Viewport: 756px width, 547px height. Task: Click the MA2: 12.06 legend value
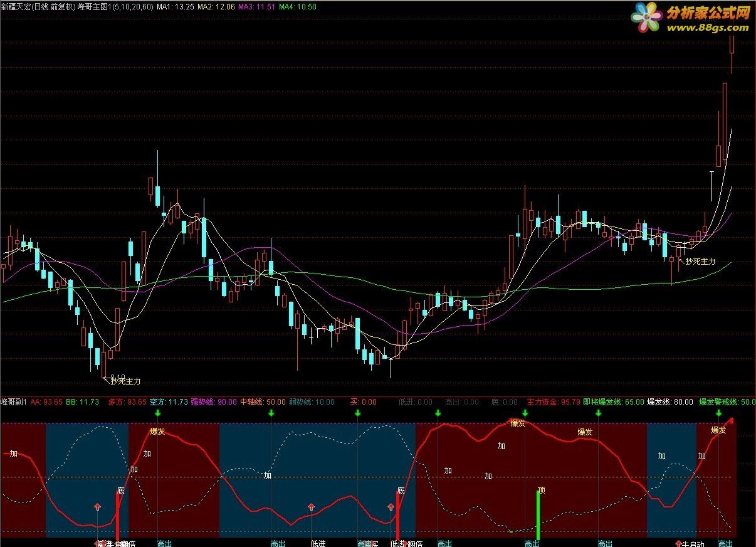(216, 7)
